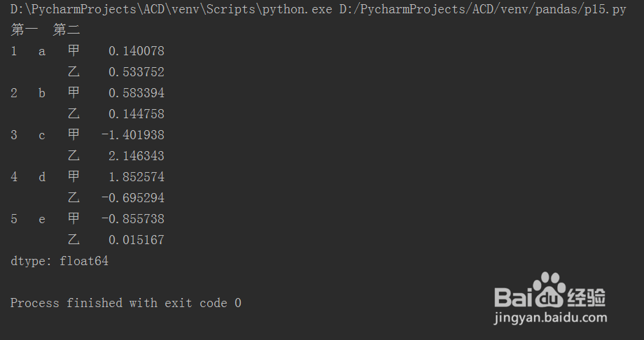Image resolution: width=644 pixels, height=340 pixels.
Task: Click the Baidu paw logo icon
Action: coord(549,290)
